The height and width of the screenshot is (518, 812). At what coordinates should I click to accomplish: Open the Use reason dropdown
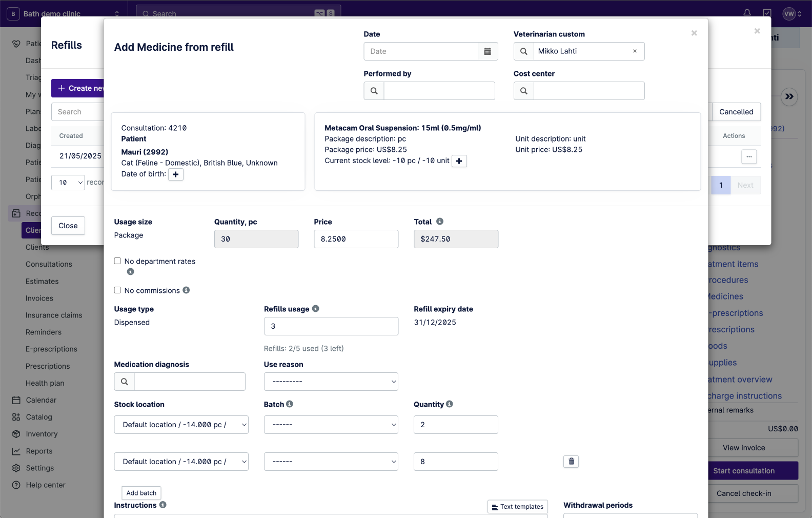click(331, 382)
